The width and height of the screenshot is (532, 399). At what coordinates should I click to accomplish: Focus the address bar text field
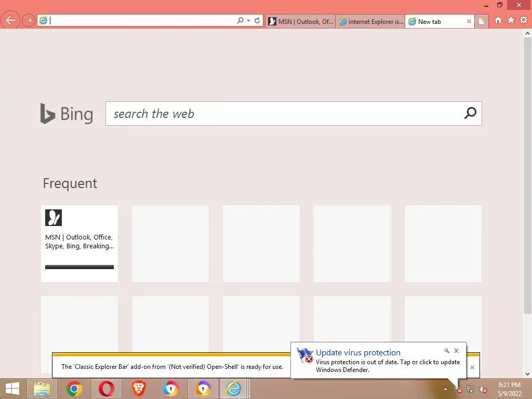click(x=142, y=20)
